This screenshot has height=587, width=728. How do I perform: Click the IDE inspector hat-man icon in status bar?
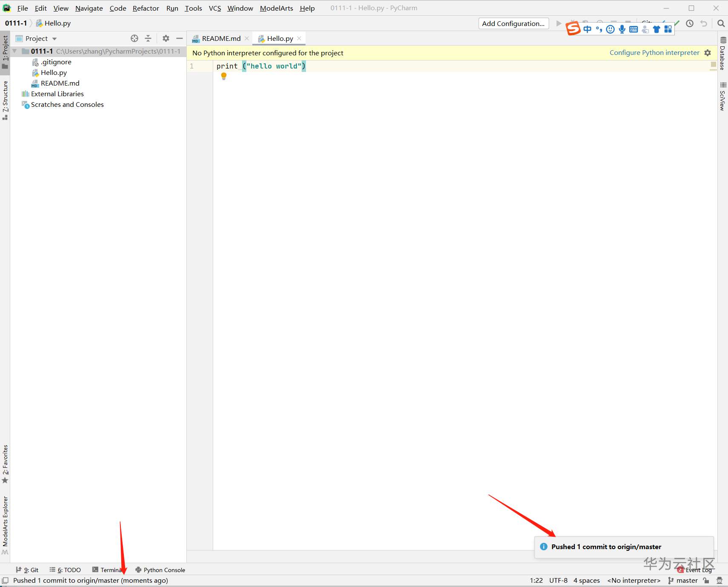click(719, 580)
